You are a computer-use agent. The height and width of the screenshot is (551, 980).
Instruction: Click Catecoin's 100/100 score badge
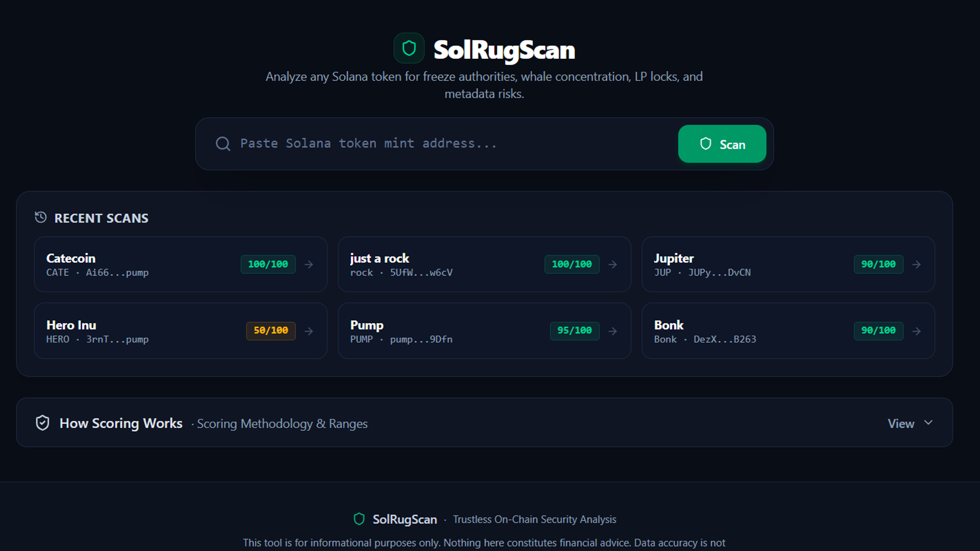tap(268, 264)
